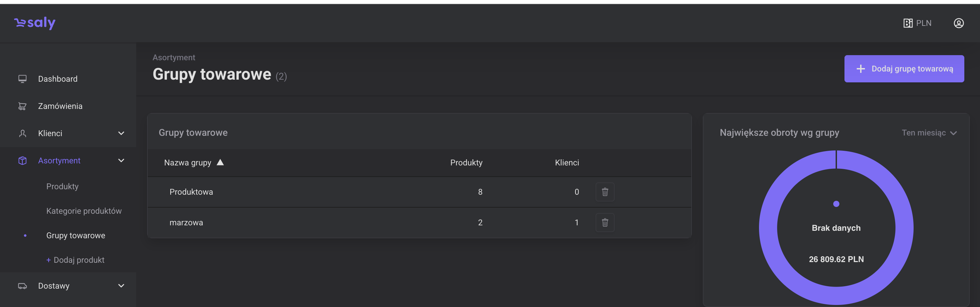Expand the Dostawy menu chevron
Screen dimensions: 980x307
121,286
